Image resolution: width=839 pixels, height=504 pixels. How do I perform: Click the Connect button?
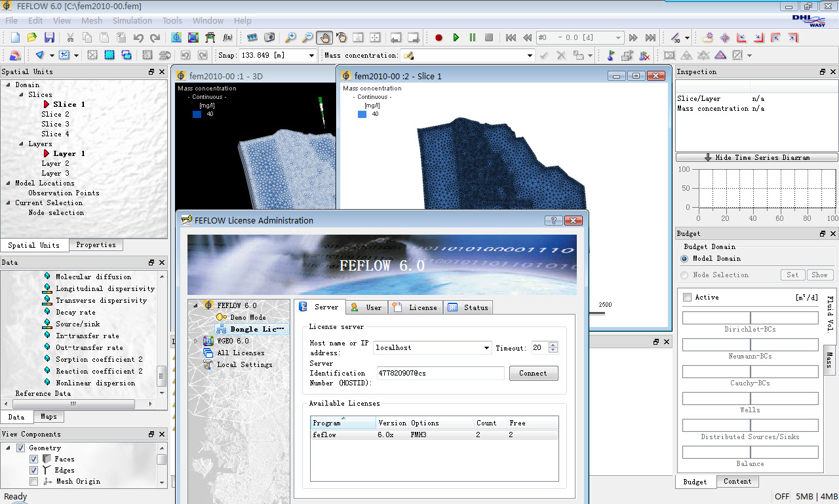(x=533, y=374)
